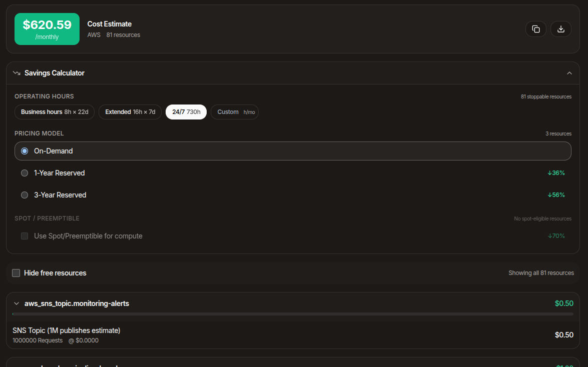Click the $620.59 monthly total badge
The height and width of the screenshot is (367, 588).
pos(47,29)
